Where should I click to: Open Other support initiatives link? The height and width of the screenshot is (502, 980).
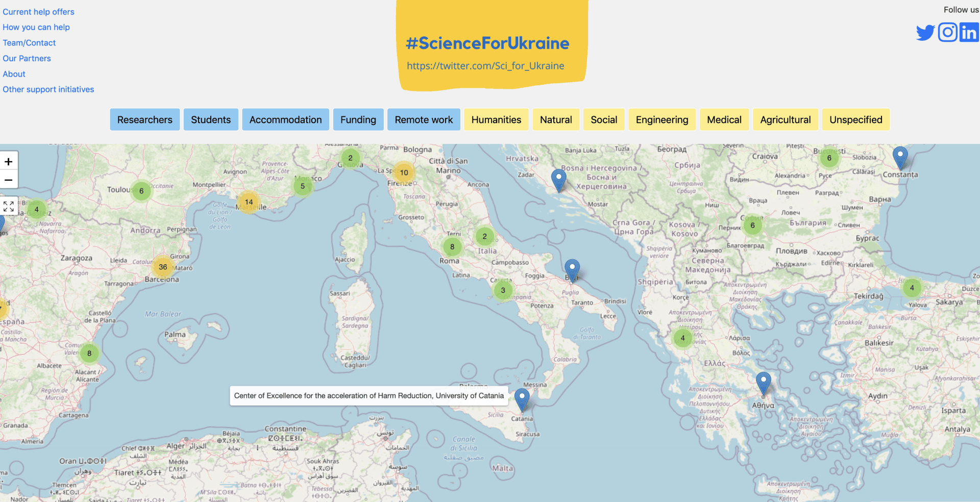[48, 89]
